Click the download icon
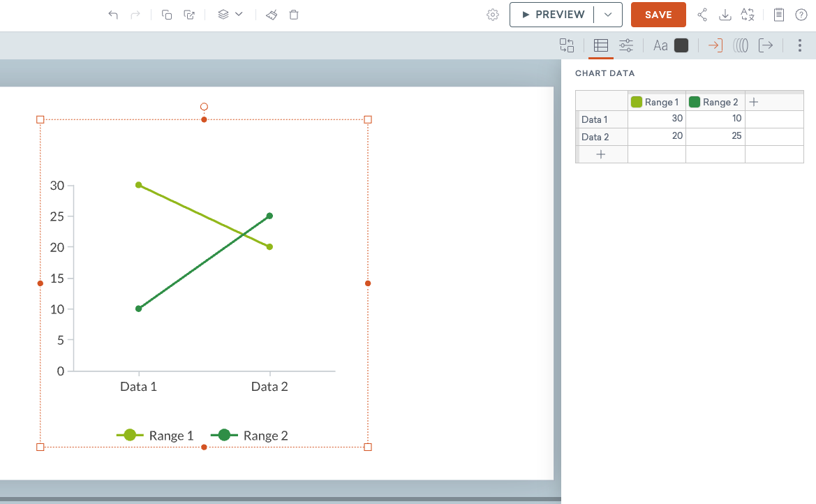816x504 pixels. coord(725,15)
